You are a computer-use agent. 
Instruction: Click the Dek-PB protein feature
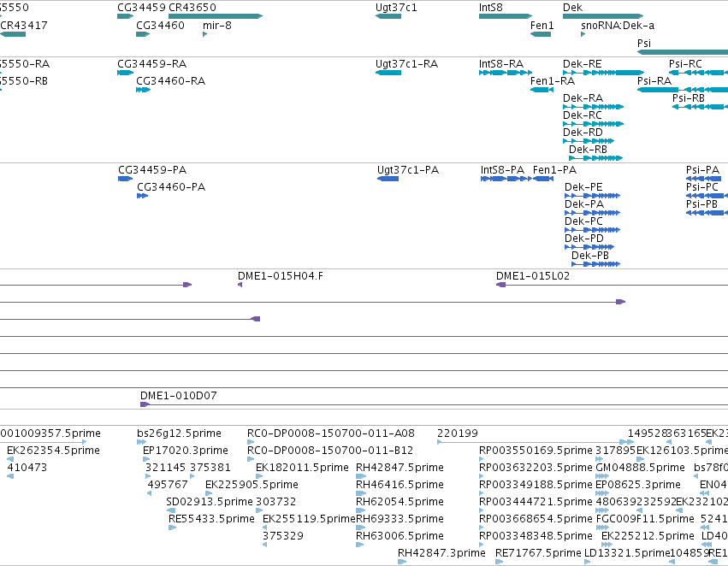pos(595,264)
